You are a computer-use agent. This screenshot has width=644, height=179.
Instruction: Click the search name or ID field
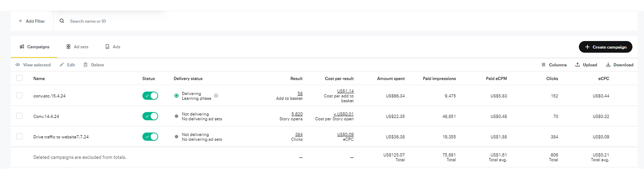115,21
